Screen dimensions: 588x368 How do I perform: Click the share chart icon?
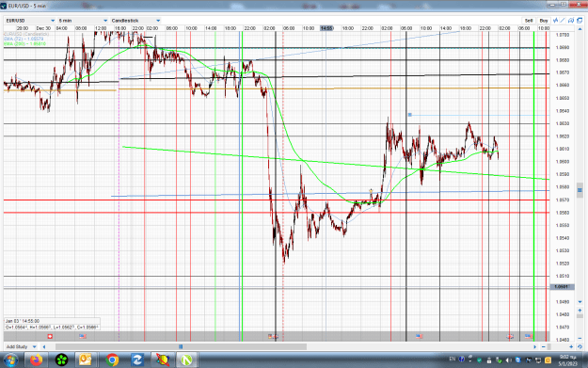[x=571, y=21]
